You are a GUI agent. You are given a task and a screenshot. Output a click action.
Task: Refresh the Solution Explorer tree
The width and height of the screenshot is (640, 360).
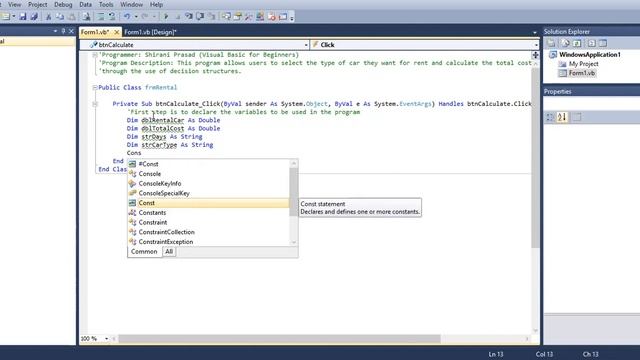(x=577, y=43)
